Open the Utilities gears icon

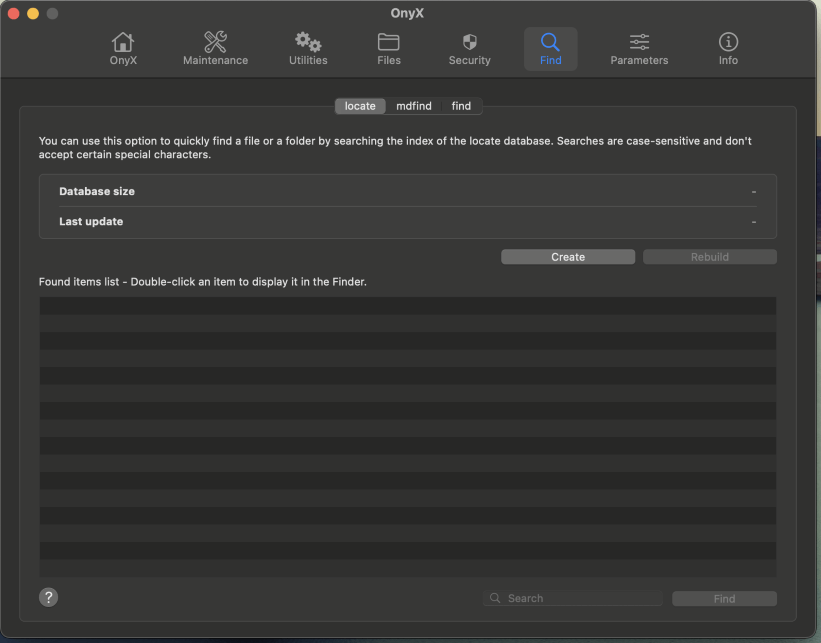(x=307, y=48)
